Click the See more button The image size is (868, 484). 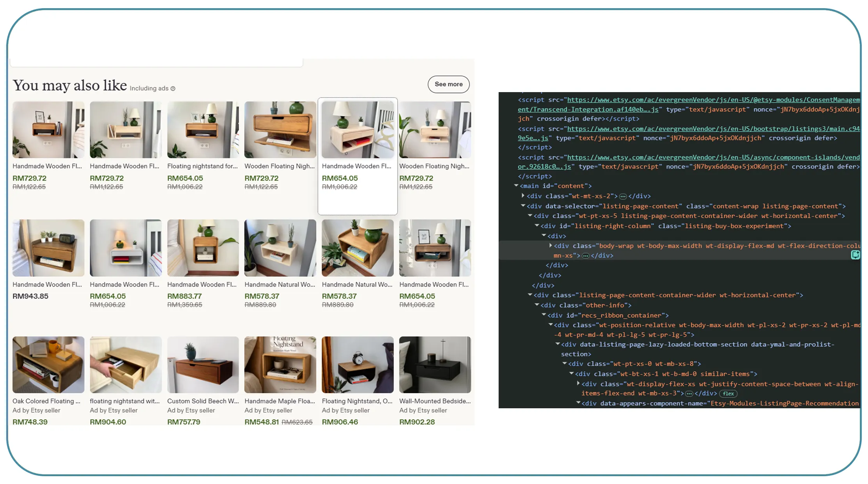pyautogui.click(x=448, y=84)
